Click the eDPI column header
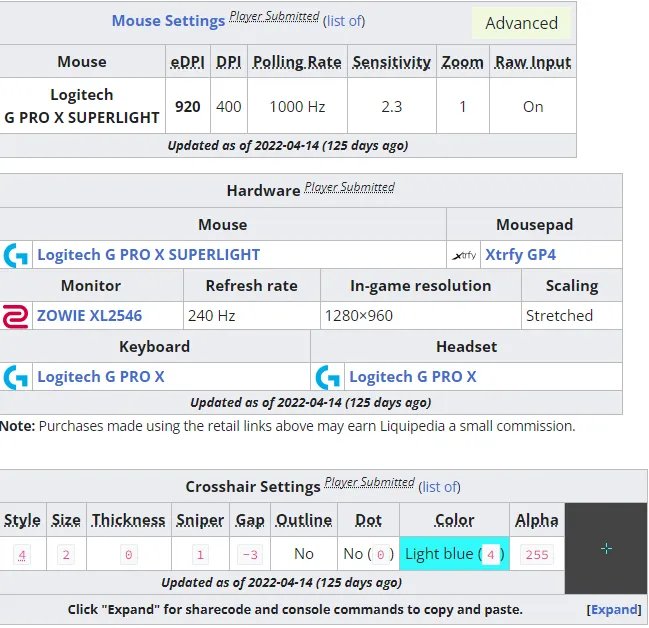 (187, 62)
